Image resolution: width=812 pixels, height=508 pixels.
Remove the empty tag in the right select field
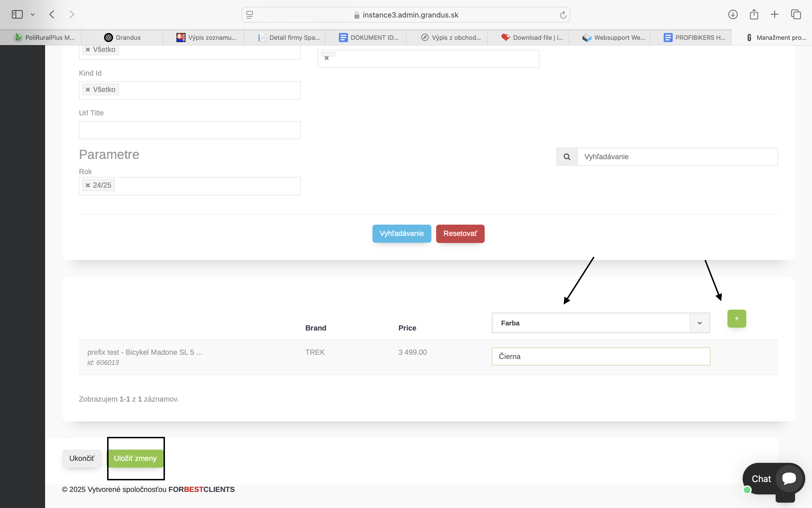tap(326, 58)
